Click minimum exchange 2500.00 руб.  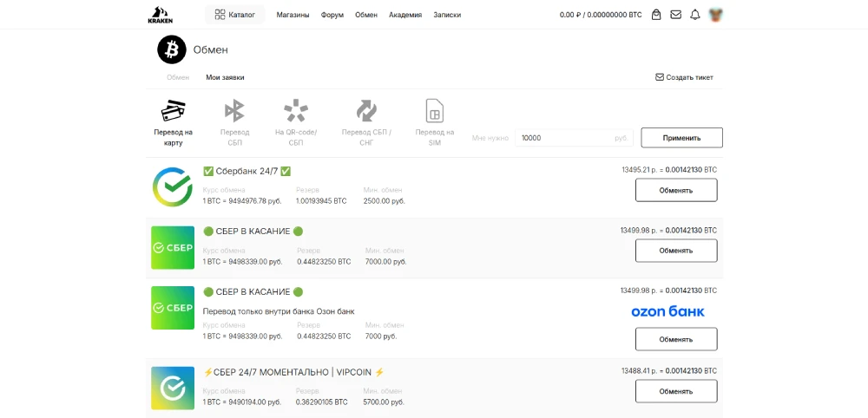(385, 200)
